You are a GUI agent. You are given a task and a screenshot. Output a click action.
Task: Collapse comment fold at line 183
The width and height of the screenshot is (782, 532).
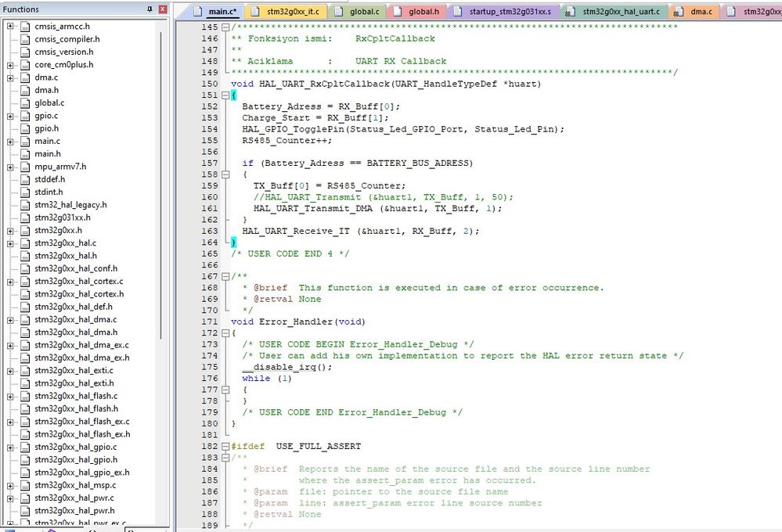pos(225,458)
